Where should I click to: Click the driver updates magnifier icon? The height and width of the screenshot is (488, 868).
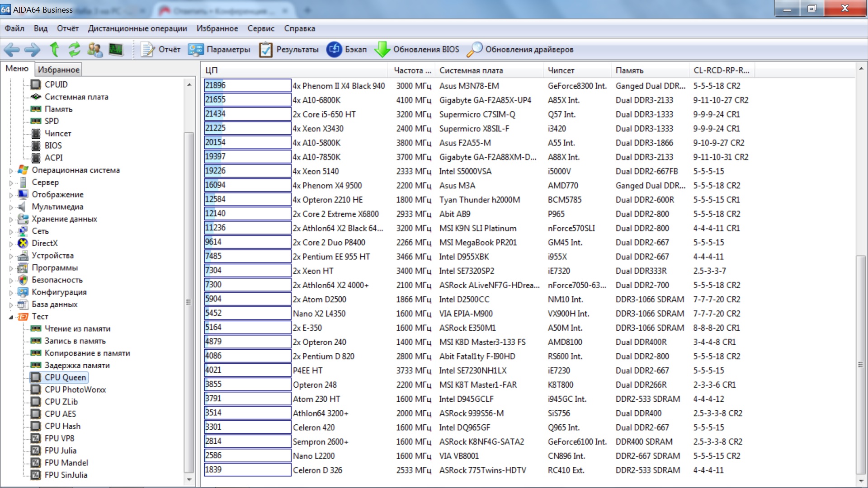coord(474,49)
